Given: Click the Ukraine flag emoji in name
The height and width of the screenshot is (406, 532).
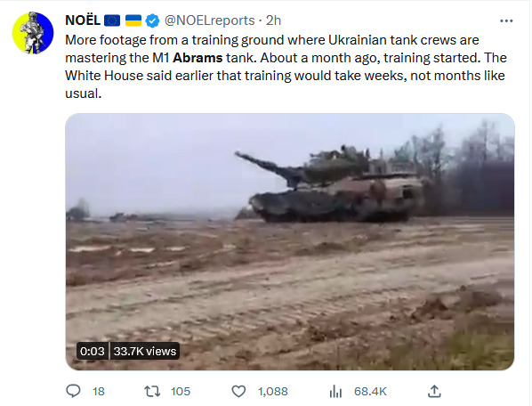Looking at the screenshot, I should (133, 20).
